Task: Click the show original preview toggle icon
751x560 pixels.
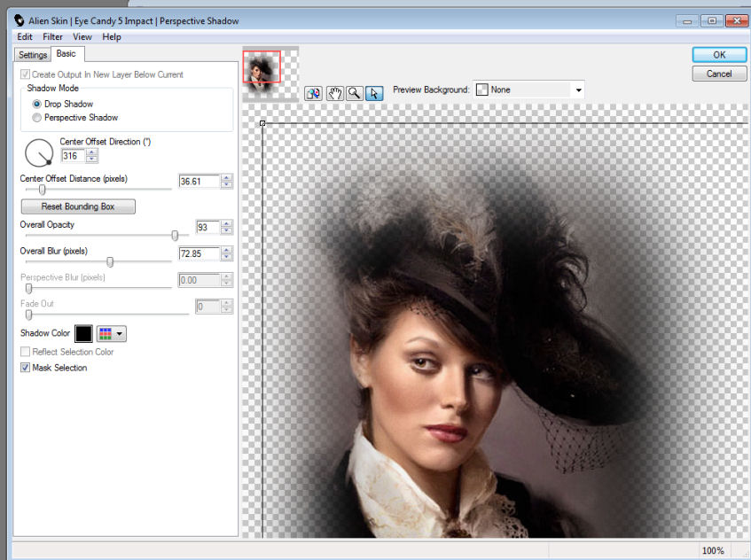Action: [314, 93]
